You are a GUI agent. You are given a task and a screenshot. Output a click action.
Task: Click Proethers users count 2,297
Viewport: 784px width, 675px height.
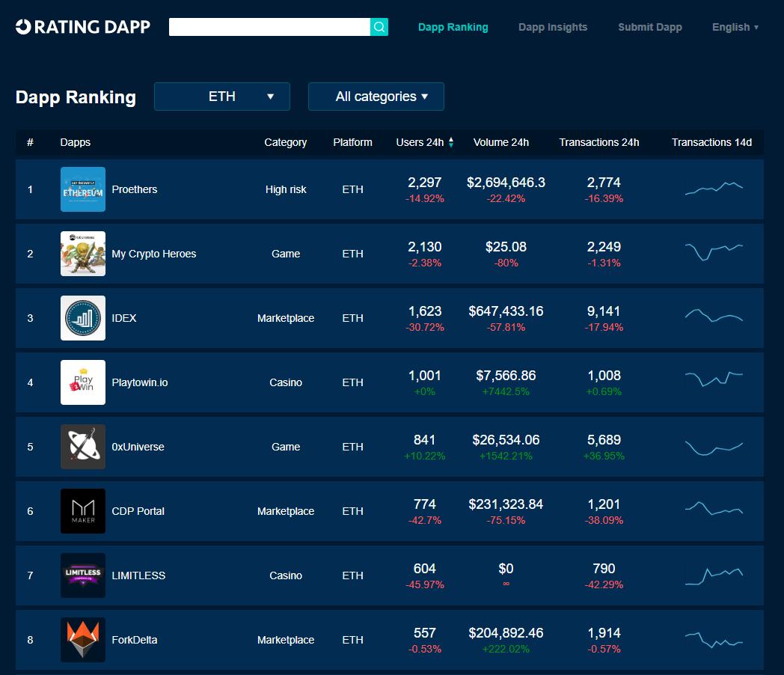tap(424, 183)
